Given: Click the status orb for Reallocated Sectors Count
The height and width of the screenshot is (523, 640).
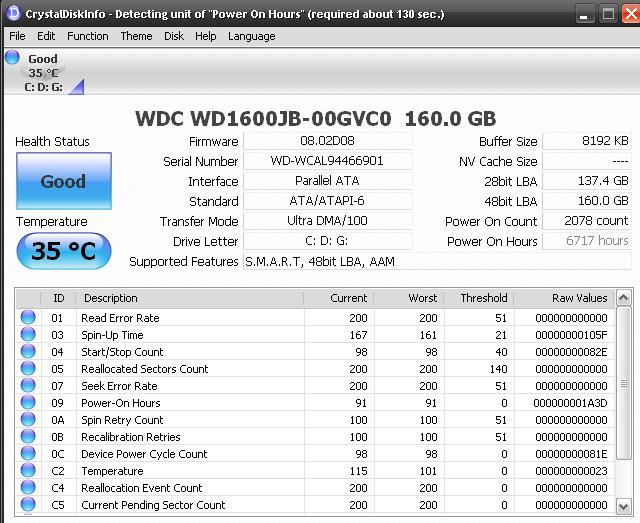Looking at the screenshot, I should click(x=28, y=368).
